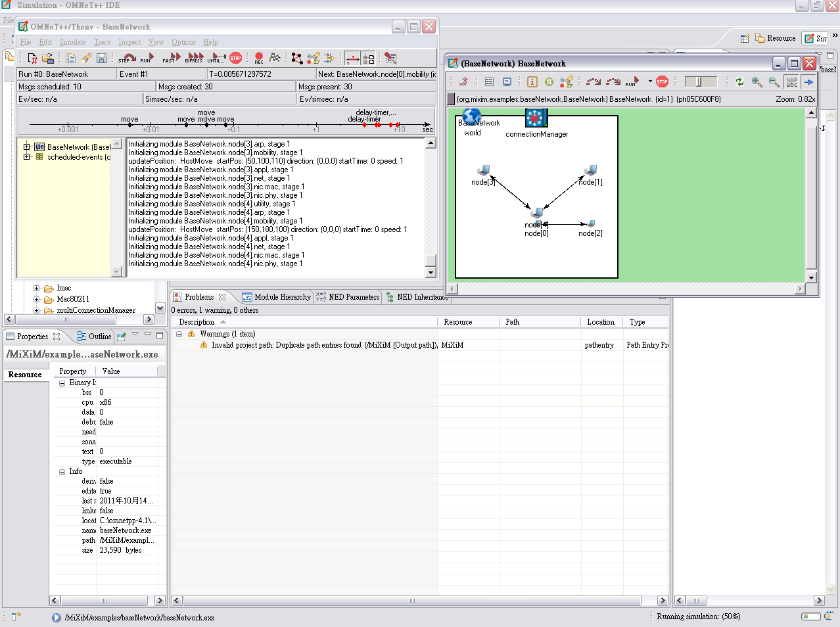Screen dimensions: 840x627
Task: Click the Location column header in Problems
Action: (601, 322)
